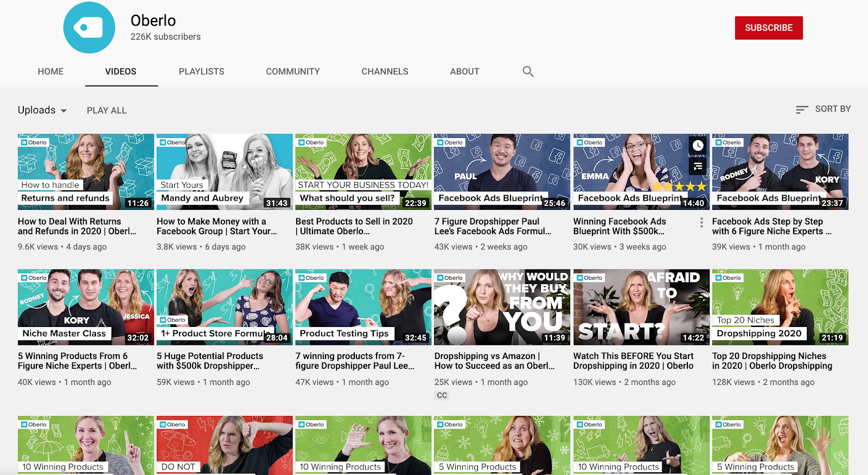This screenshot has height=475, width=868.
Task: Add Emma's video to queue icon
Action: [x=698, y=166]
